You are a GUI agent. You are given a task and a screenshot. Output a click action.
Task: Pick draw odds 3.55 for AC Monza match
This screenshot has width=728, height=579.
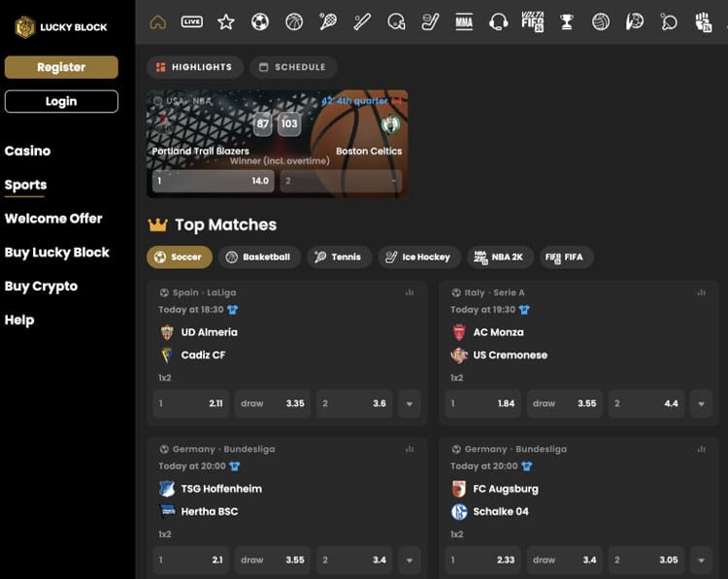click(565, 403)
